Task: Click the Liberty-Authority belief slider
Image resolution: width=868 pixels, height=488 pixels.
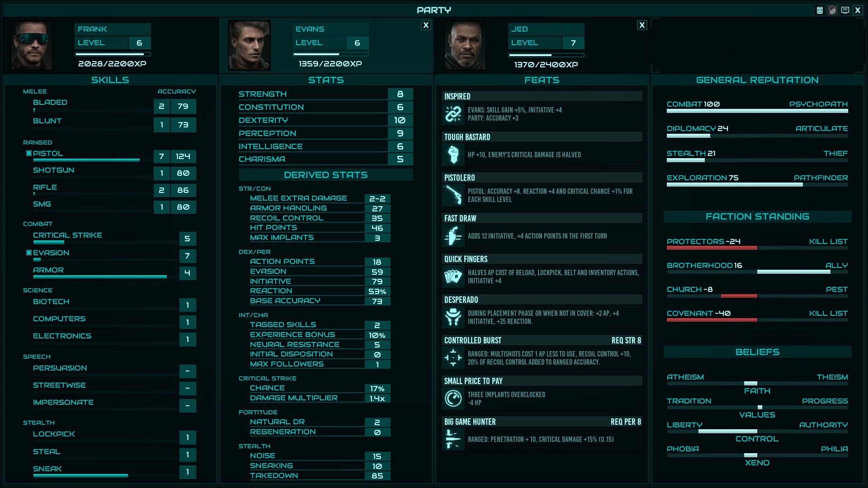Action: pos(757,431)
